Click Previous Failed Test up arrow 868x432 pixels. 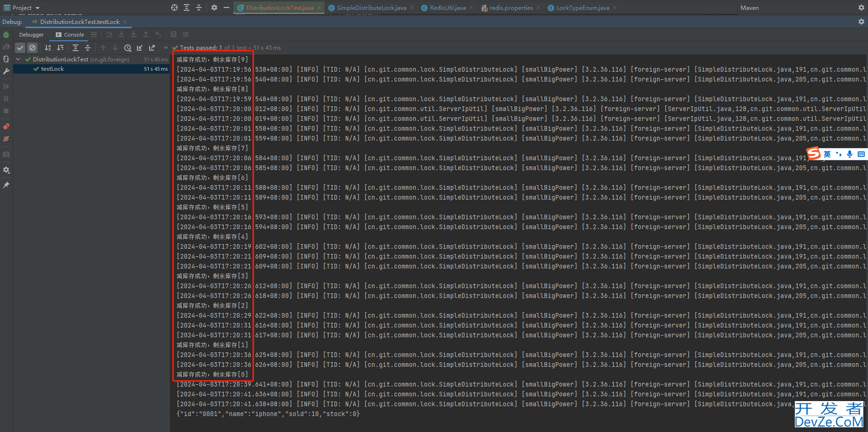pyautogui.click(x=103, y=48)
